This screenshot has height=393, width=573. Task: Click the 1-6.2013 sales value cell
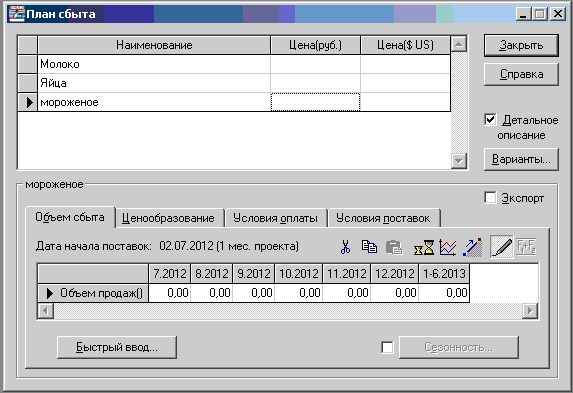point(444,293)
